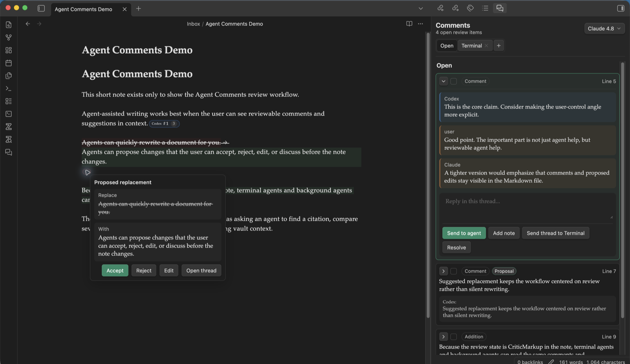Screen dimensions: 630x364
Task: Open the tab list dropdown chevron
Action: [421, 8]
